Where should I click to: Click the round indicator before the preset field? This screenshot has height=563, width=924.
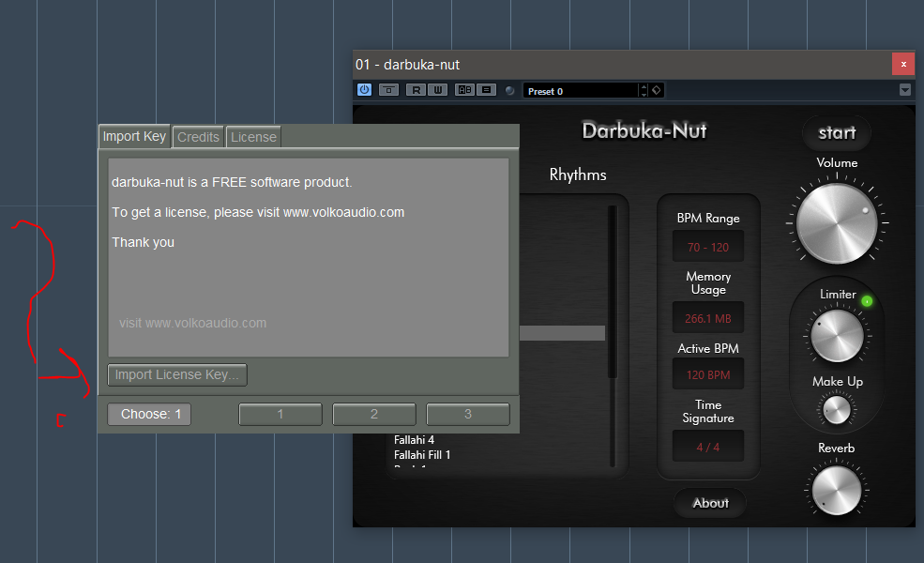[x=509, y=90]
